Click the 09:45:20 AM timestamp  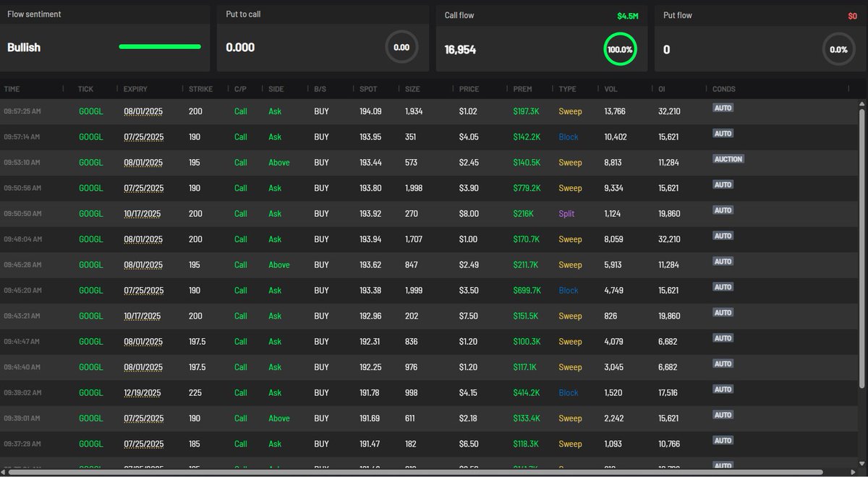pyautogui.click(x=22, y=291)
